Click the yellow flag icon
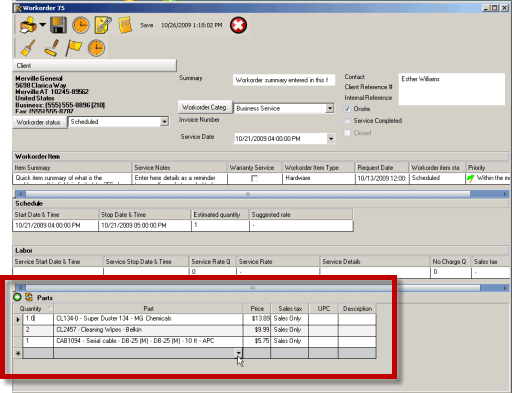This screenshot has height=393, width=512. tap(73, 48)
